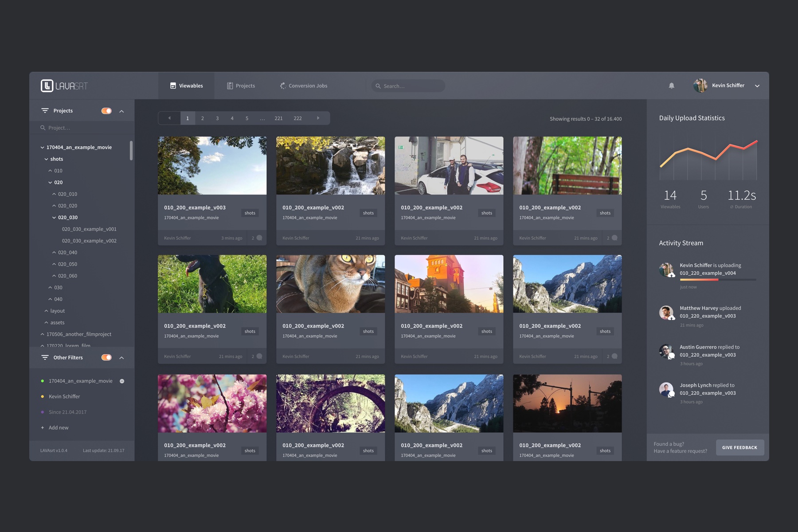Click the upload progress bar for 010_220_example_v004
The height and width of the screenshot is (532, 798).
717,280
